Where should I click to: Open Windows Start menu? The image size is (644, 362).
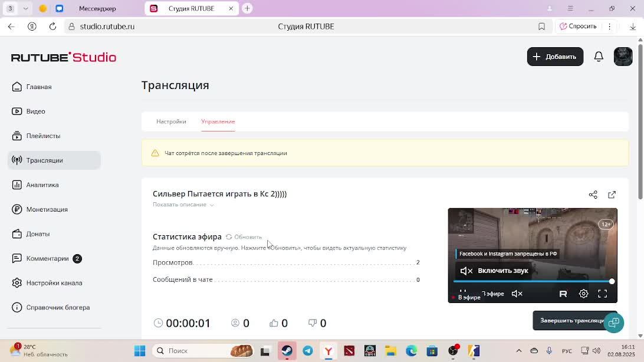pyautogui.click(x=140, y=351)
